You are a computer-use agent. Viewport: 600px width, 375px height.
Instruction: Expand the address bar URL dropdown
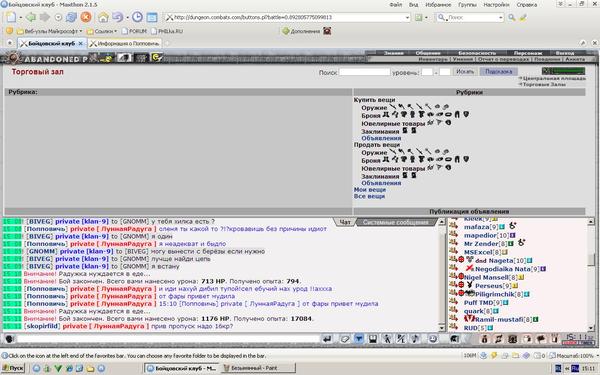click(x=407, y=17)
